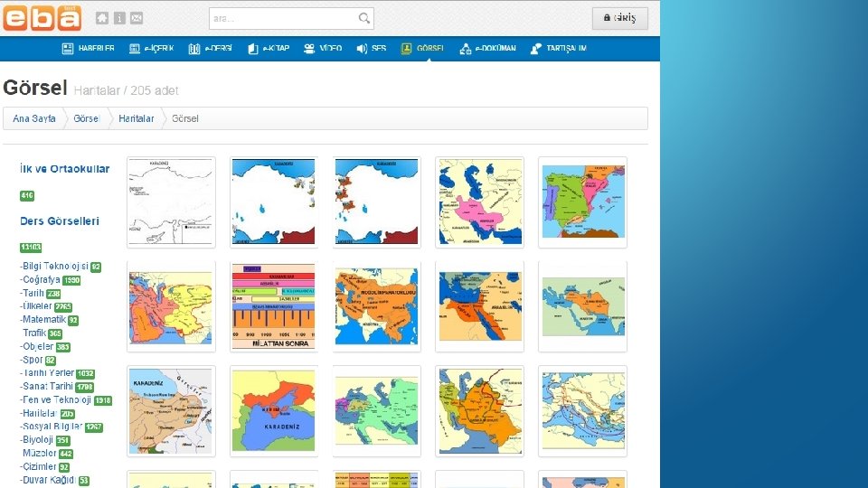Screen dimensions: 868x488
Task: Click the eba logo
Action: pyautogui.click(x=42, y=18)
